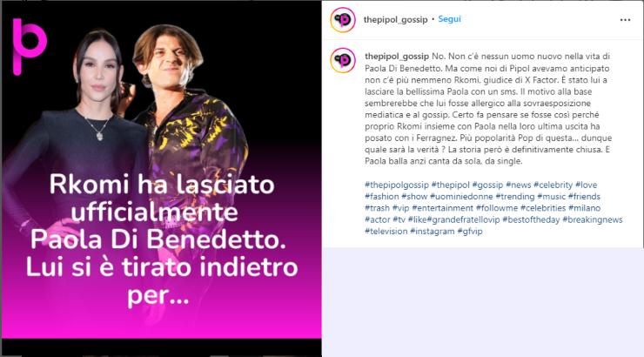Open the #television hashtag
Screen dimensions: 644x357
pyautogui.click(x=386, y=231)
